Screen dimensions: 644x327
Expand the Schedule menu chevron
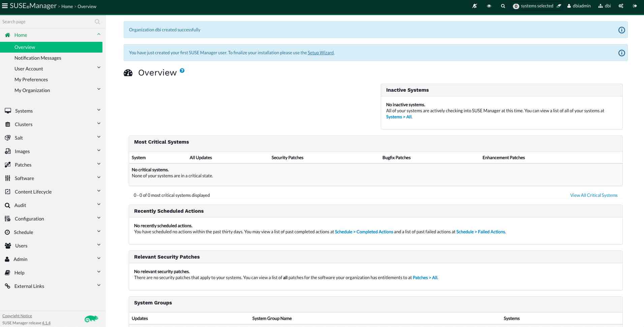99,231
